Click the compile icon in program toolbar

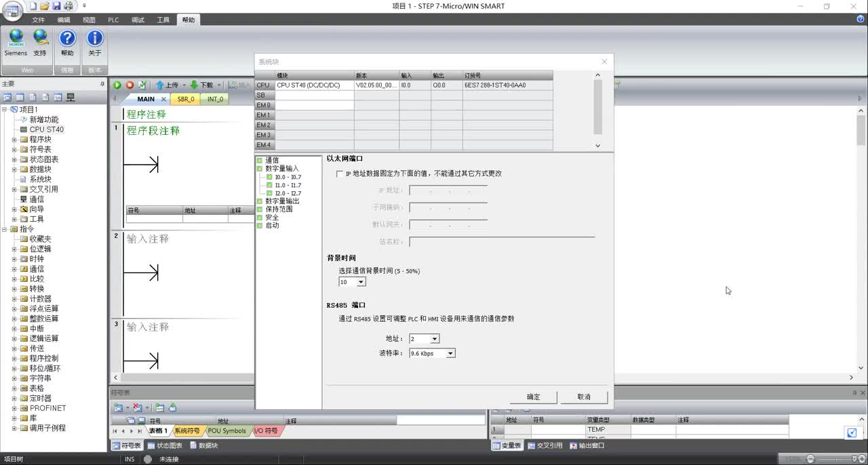tap(142, 85)
